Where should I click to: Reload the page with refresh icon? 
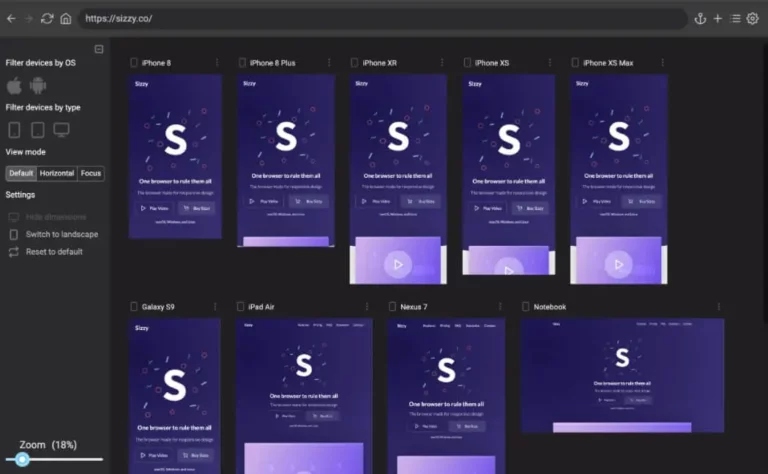[x=47, y=19]
